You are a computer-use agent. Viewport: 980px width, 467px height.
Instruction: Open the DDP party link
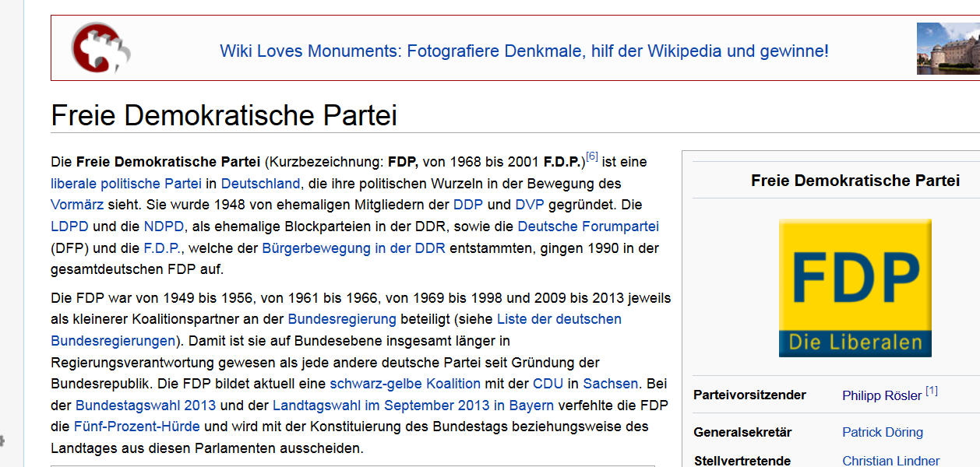[x=468, y=205]
